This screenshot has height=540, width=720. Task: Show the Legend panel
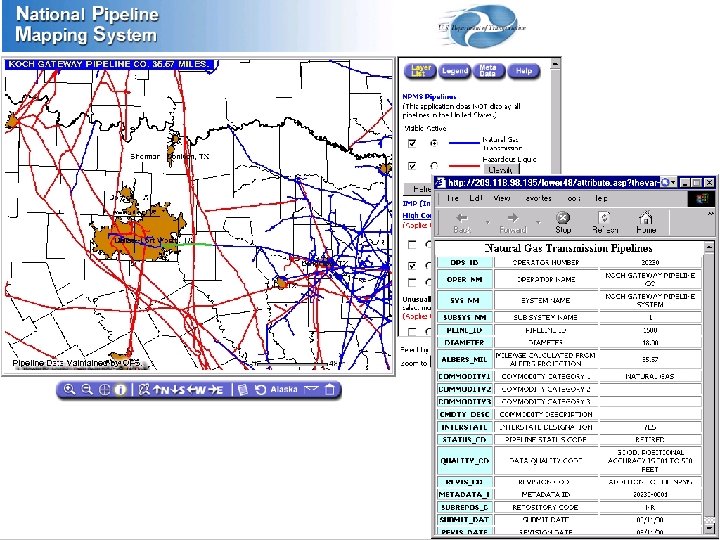pyautogui.click(x=455, y=71)
